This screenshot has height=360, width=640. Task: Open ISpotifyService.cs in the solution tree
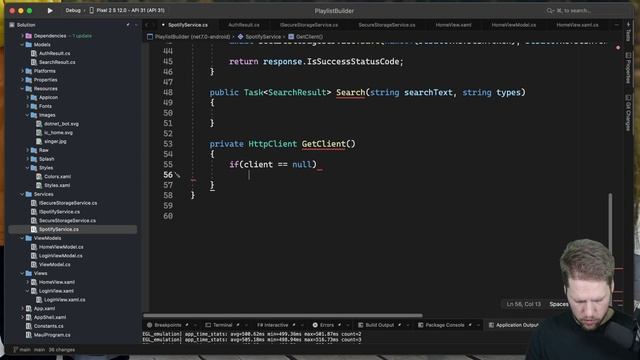[59, 212]
